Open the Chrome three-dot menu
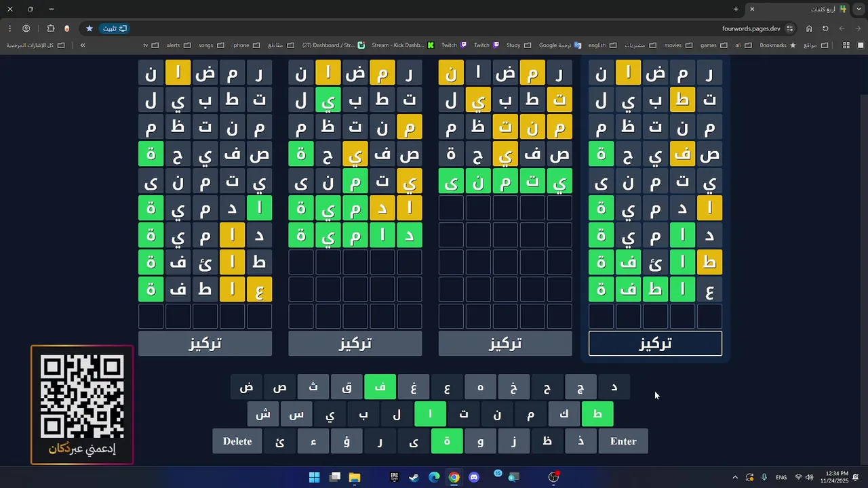This screenshot has width=868, height=488. pos(9,28)
